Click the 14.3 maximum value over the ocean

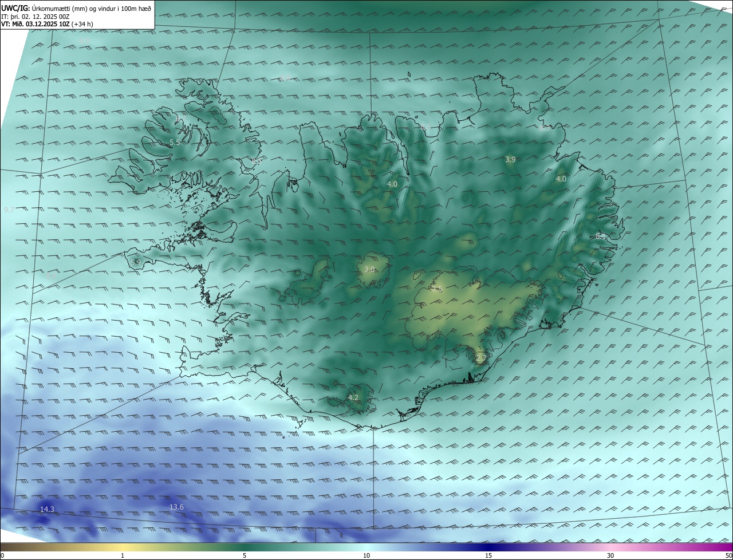point(47,509)
